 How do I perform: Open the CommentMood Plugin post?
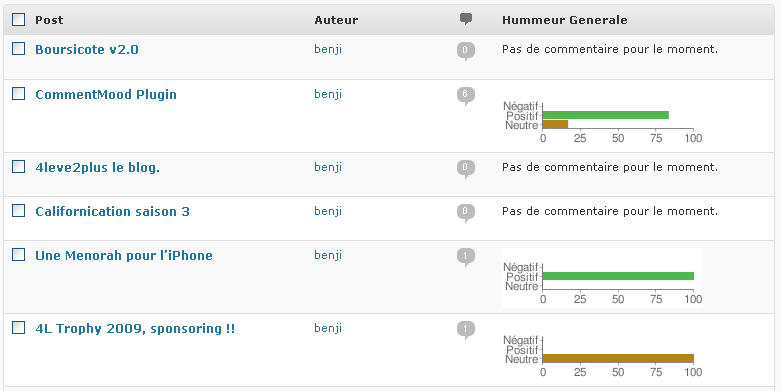pos(106,95)
